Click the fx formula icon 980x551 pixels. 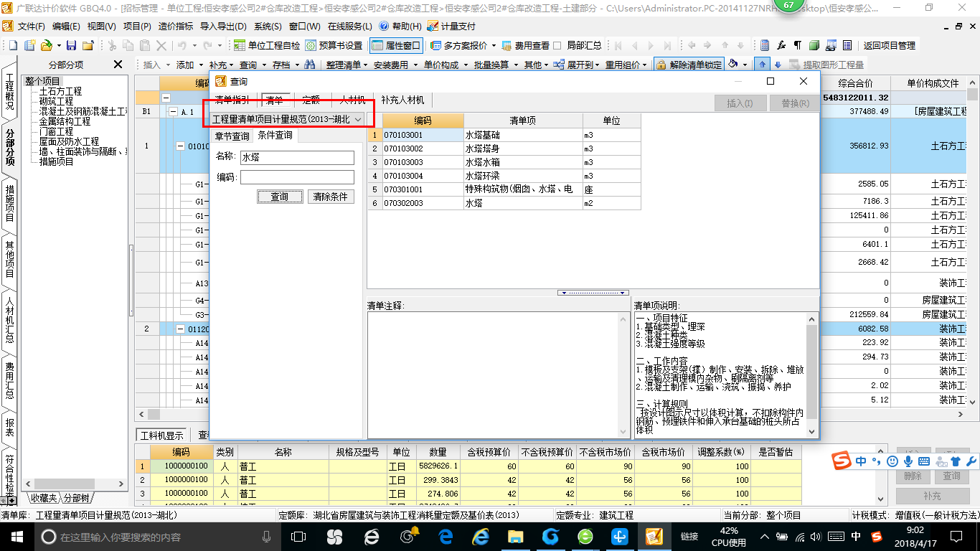tap(782, 45)
